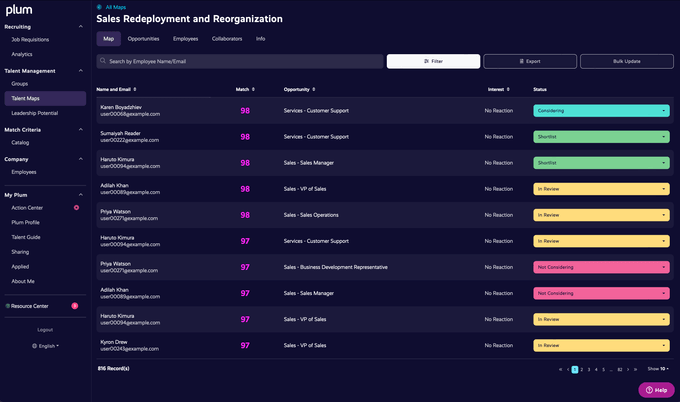Click the Plum logo

click(x=19, y=10)
